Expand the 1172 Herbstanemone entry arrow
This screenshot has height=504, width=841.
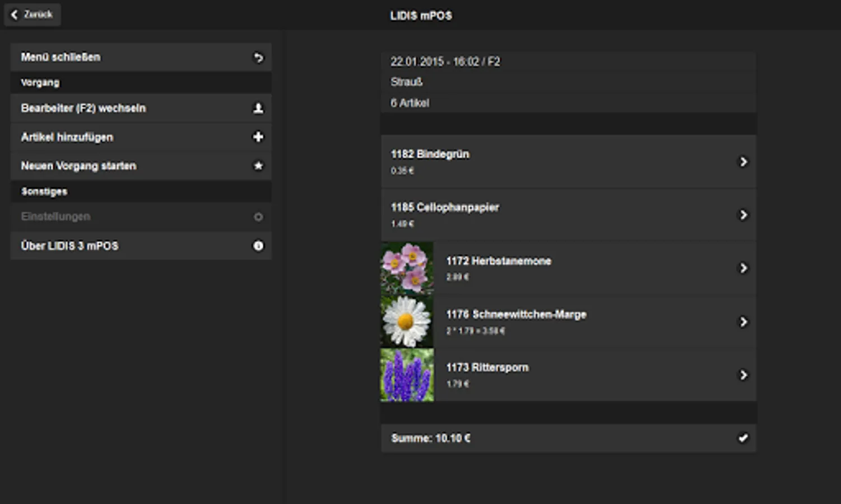[744, 268]
